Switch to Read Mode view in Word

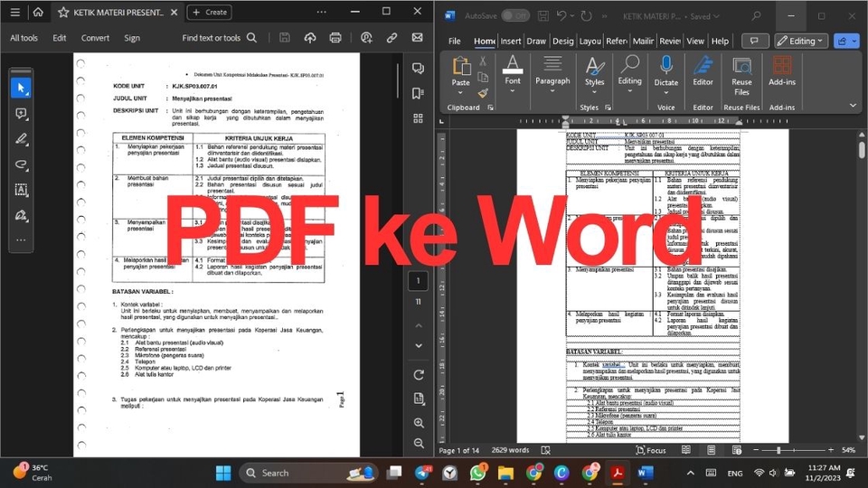pyautogui.click(x=686, y=450)
